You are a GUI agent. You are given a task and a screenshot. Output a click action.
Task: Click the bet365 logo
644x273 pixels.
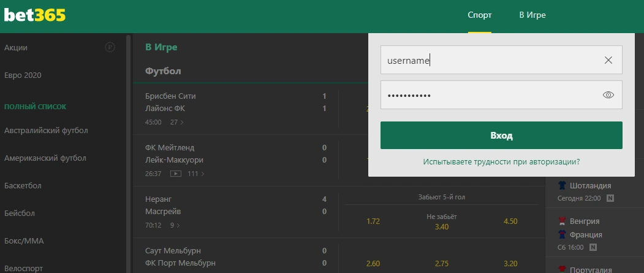[35, 15]
